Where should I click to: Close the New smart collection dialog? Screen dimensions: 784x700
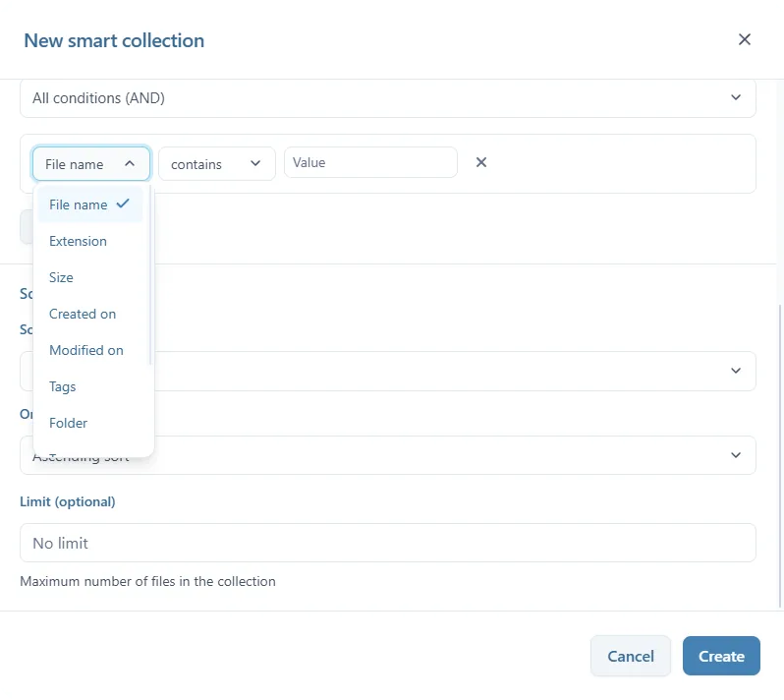[744, 39]
